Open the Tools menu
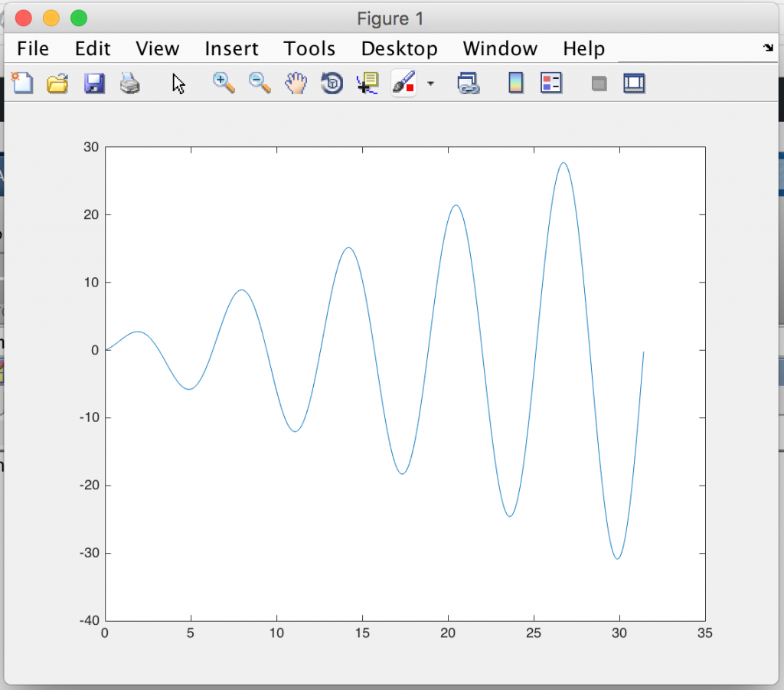The width and height of the screenshot is (784, 690). (x=309, y=48)
